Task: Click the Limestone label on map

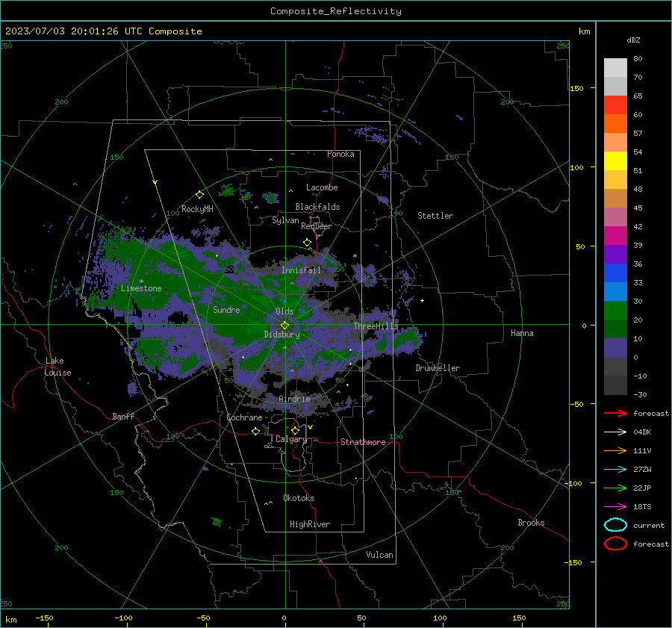Action: [141, 288]
